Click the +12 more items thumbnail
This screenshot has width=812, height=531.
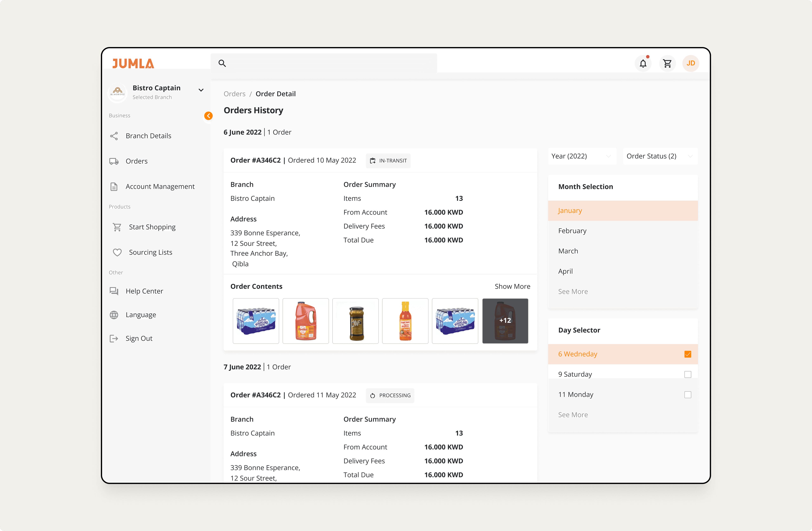pyautogui.click(x=505, y=321)
